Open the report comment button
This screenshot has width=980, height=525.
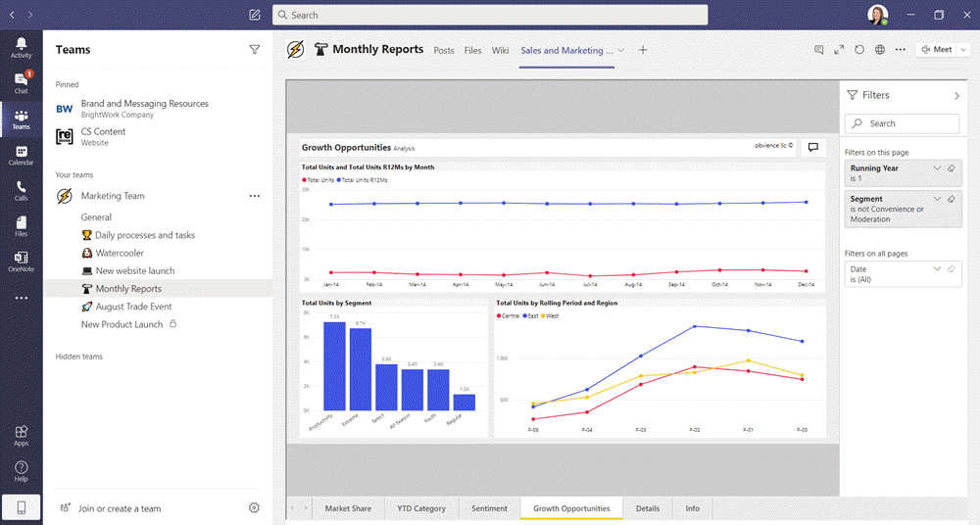(x=811, y=148)
